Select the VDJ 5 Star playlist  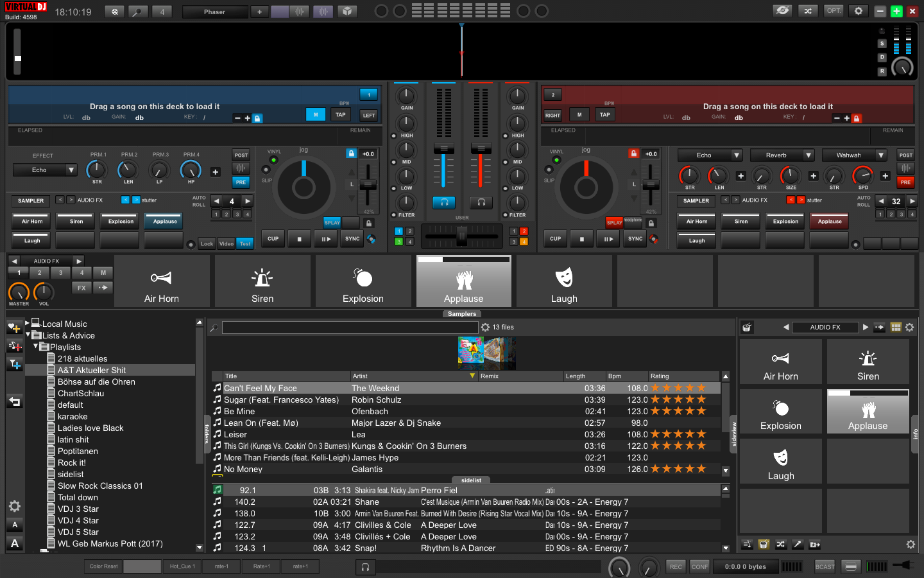[x=78, y=532]
